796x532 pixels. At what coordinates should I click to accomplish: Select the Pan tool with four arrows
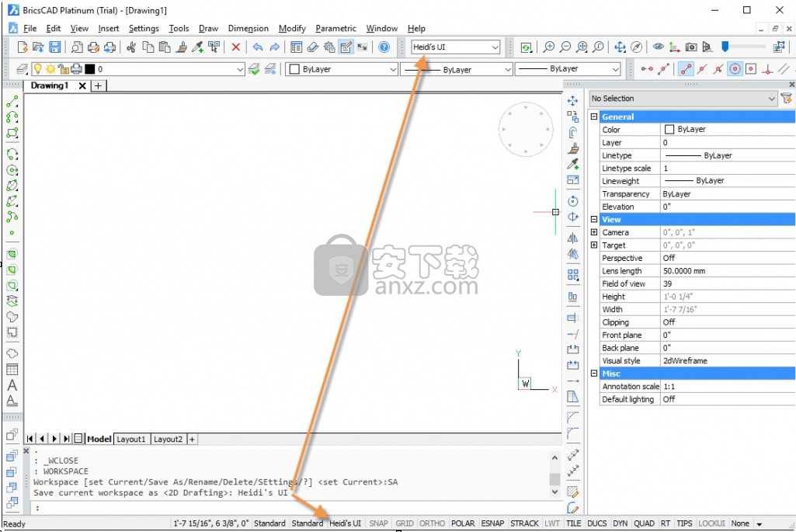point(620,47)
